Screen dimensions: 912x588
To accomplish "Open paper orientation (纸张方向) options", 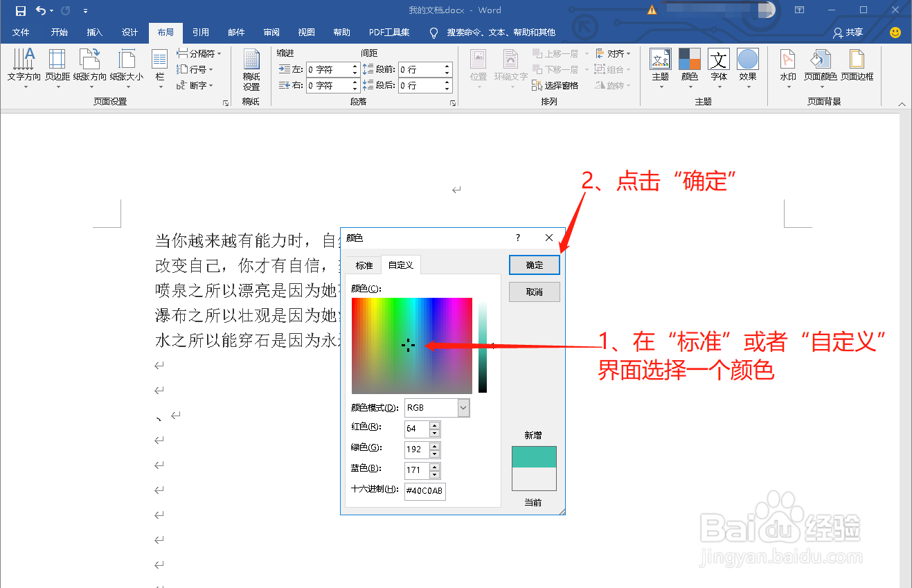I will click(x=90, y=68).
